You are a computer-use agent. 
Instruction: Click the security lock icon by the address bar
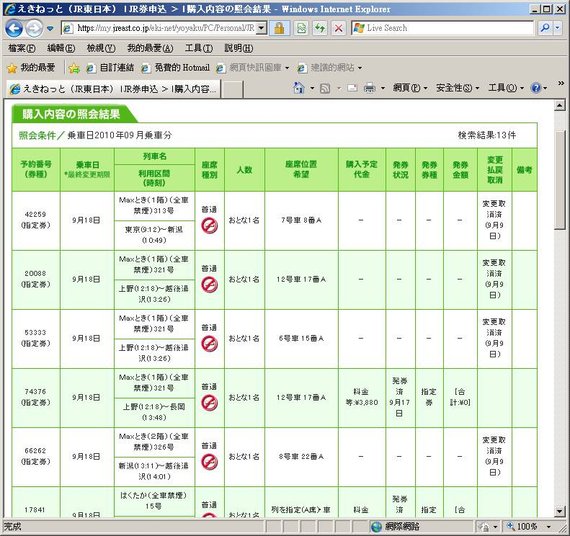pyautogui.click(x=279, y=28)
